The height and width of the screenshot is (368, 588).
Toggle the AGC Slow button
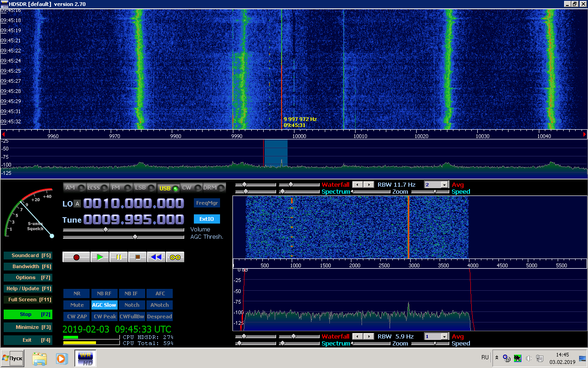(104, 305)
